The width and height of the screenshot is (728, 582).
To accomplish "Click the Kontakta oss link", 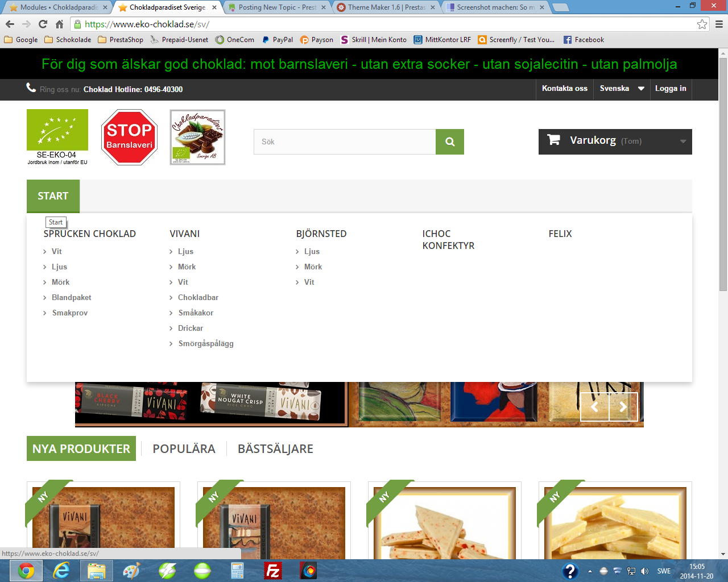I will 565,89.
